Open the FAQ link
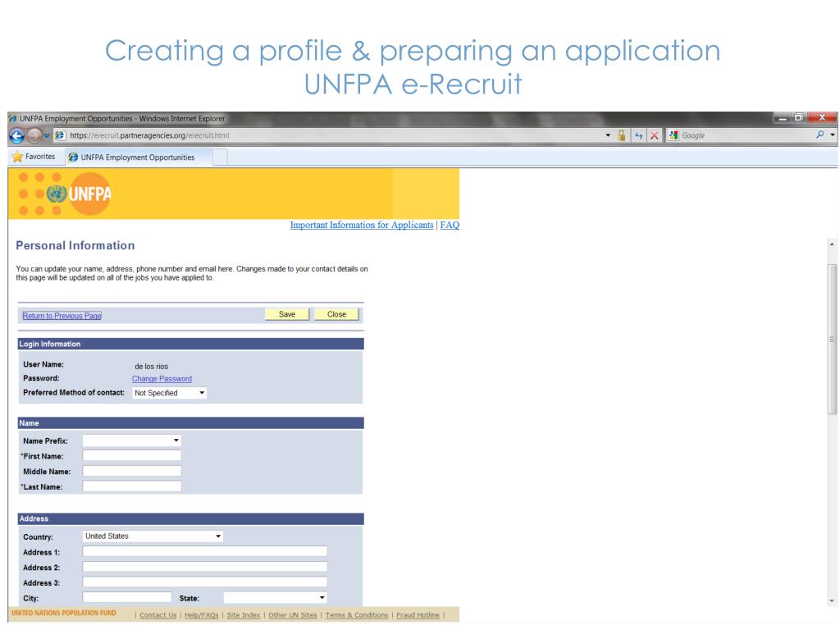Image resolution: width=840 pixels, height=630 pixels. click(x=450, y=225)
